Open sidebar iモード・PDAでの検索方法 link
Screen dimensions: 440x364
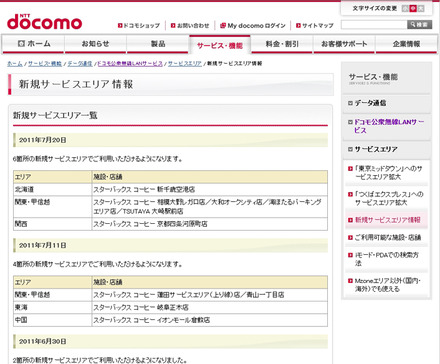[387, 259]
